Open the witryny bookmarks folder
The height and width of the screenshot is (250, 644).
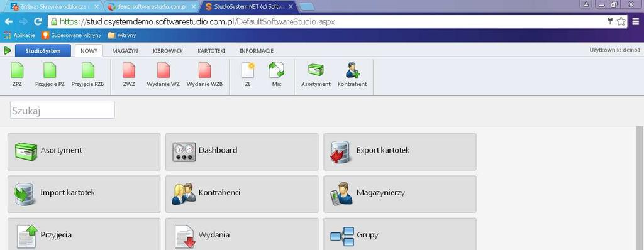point(122,35)
